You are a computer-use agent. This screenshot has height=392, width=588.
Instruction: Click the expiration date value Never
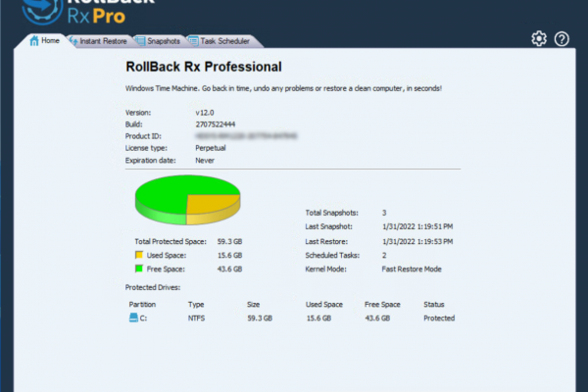point(205,160)
